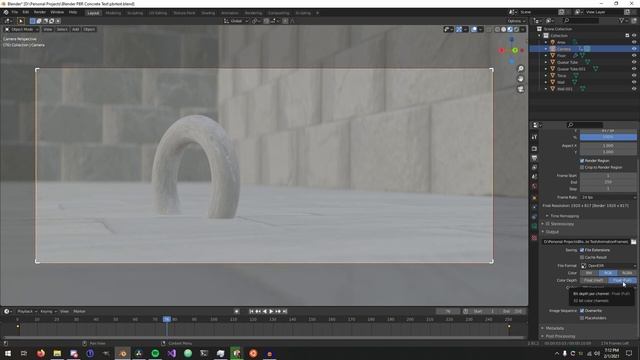Open the Scene properties tab icon
640x360 pixels.
534,177
